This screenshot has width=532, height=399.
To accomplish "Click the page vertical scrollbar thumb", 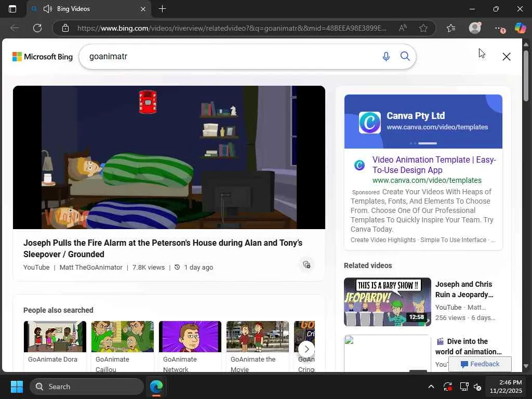I will click(526, 75).
